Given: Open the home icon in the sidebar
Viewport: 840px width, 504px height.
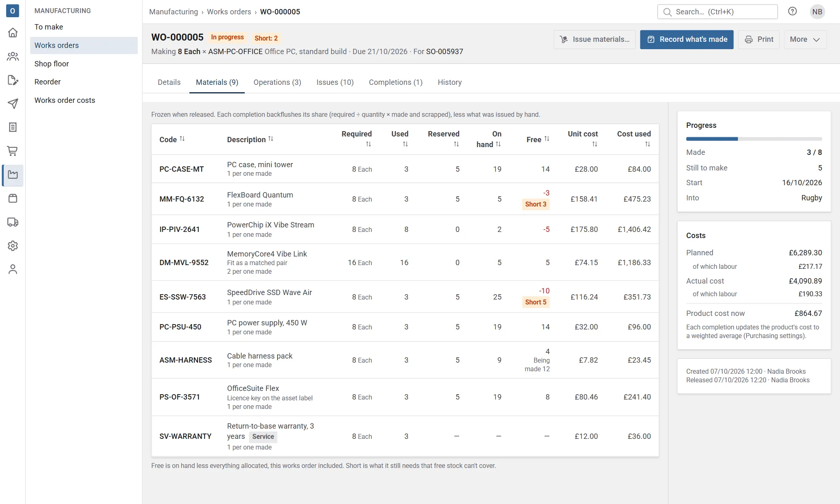Looking at the screenshot, I should coord(13,32).
